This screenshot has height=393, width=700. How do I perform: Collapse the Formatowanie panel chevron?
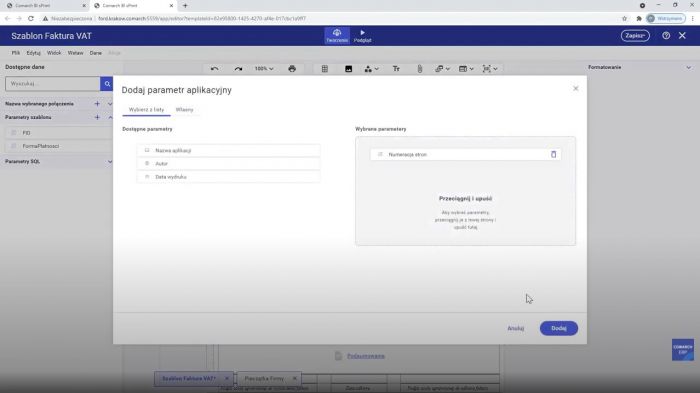click(x=688, y=67)
